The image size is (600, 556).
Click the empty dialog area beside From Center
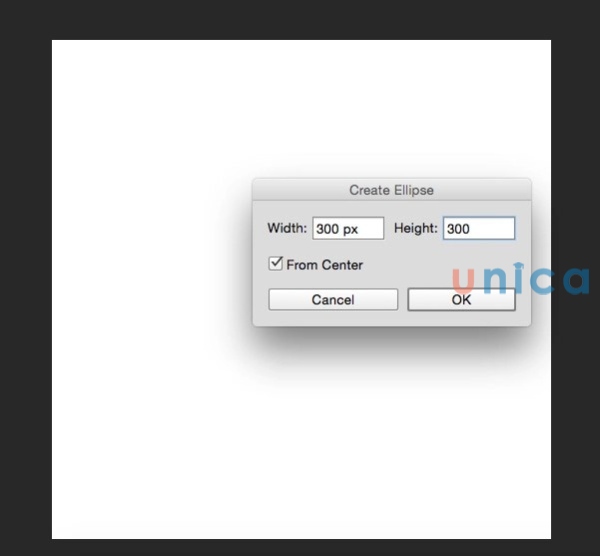pyautogui.click(x=406, y=265)
